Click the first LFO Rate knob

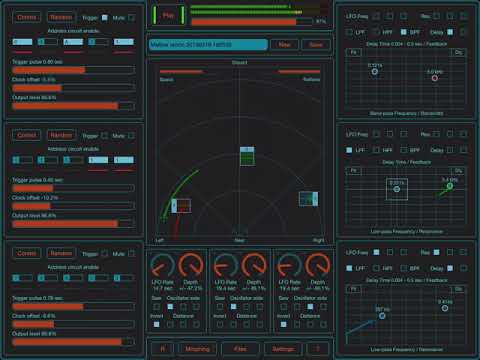click(162, 266)
